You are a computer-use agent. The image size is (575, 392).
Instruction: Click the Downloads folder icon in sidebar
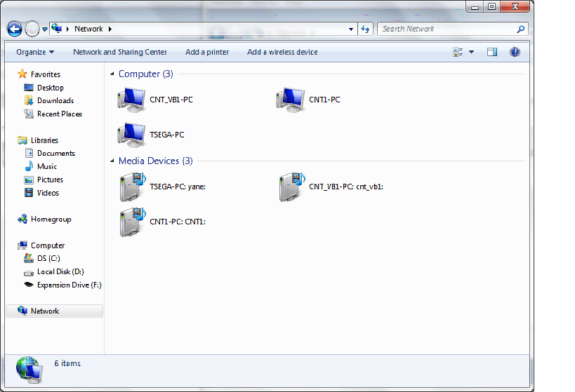point(29,100)
